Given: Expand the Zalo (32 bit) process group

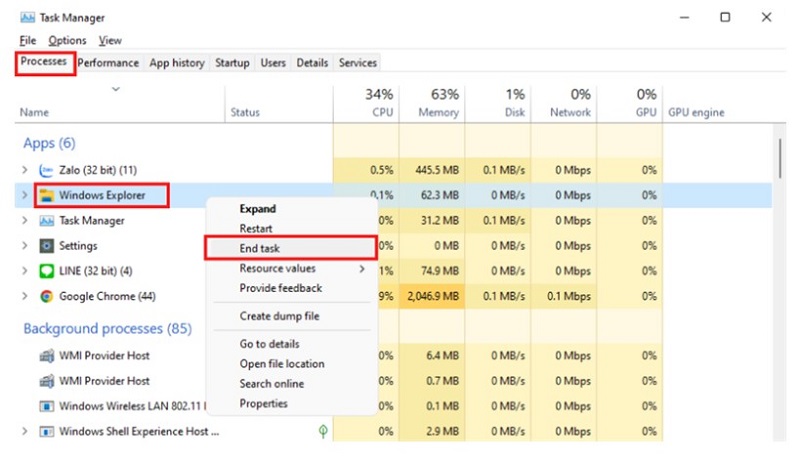Looking at the screenshot, I should (x=24, y=170).
